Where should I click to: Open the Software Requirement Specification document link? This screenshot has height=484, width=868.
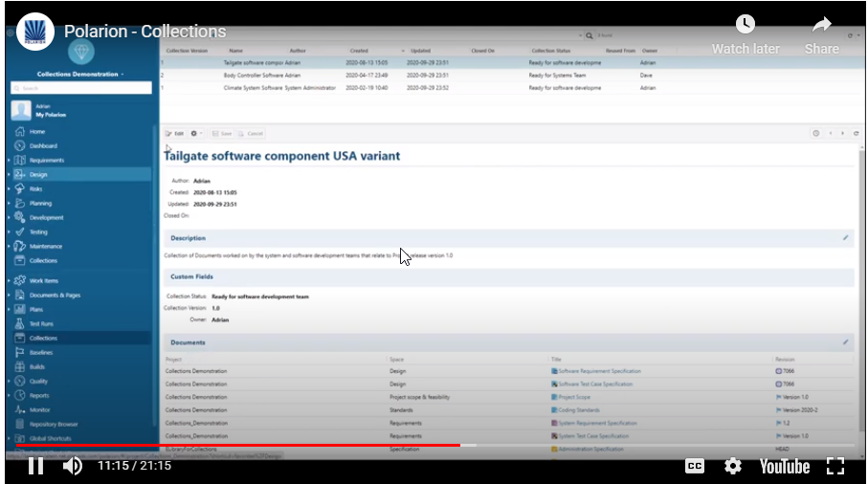[x=599, y=371]
